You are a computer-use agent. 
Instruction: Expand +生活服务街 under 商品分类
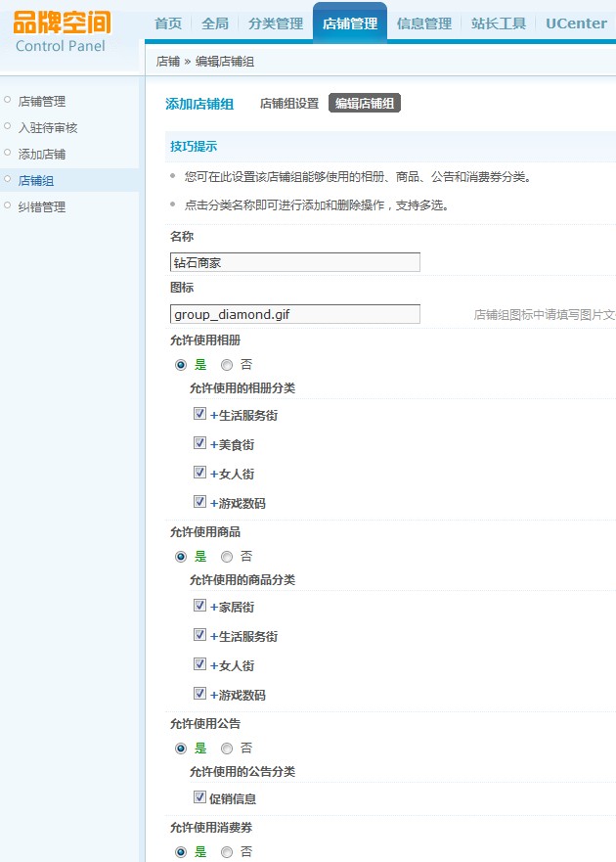click(244, 637)
